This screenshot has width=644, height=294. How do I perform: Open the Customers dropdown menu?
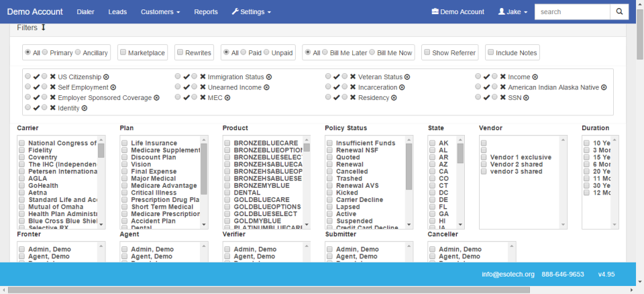point(160,12)
